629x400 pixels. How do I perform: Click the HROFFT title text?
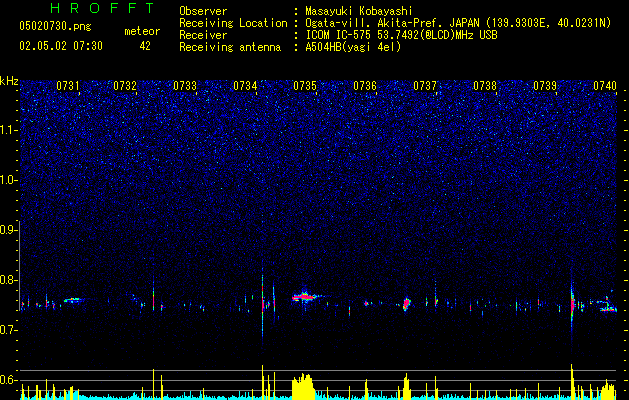pyautogui.click(x=102, y=8)
